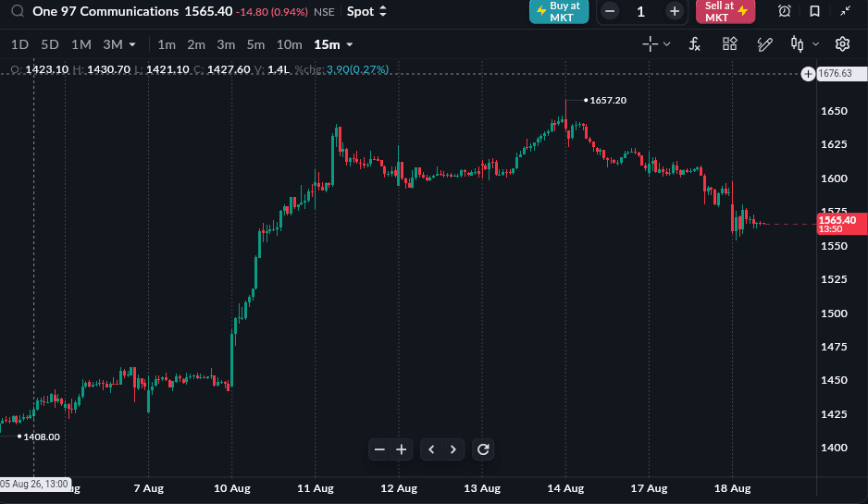
Task: Open the crosshair tool options chevron
Action: tap(666, 44)
